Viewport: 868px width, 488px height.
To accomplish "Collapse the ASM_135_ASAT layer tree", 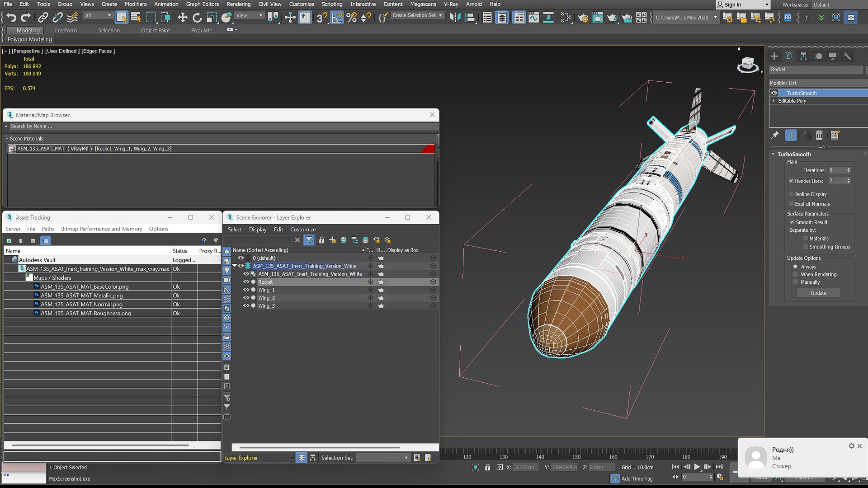I will pos(235,266).
